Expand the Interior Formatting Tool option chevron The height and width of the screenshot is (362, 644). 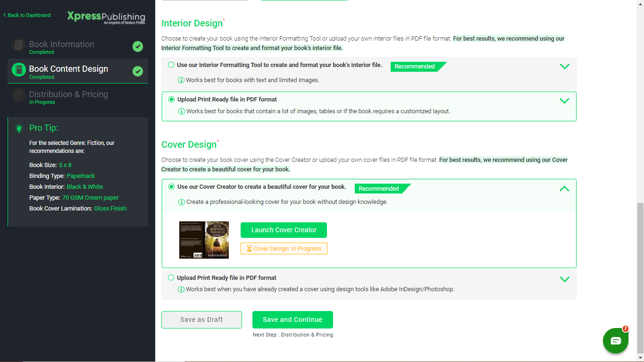[564, 66]
